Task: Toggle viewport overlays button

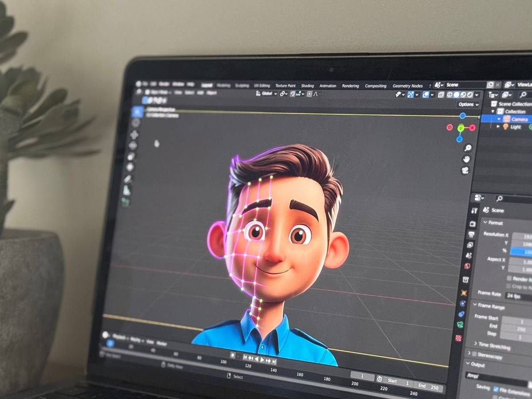Action: tap(426, 94)
